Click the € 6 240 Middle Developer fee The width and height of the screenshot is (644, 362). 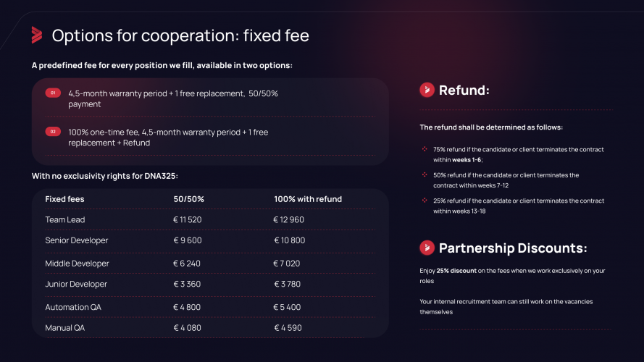(187, 264)
